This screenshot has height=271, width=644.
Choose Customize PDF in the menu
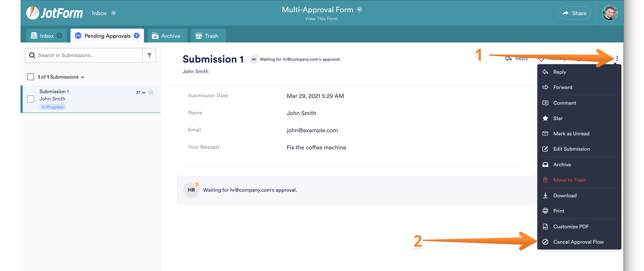(579, 226)
